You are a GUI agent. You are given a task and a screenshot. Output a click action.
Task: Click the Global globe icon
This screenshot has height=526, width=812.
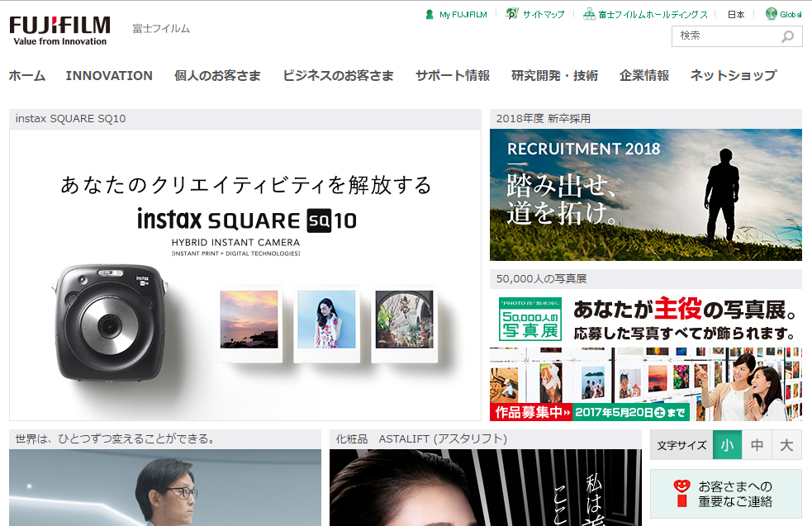771,13
